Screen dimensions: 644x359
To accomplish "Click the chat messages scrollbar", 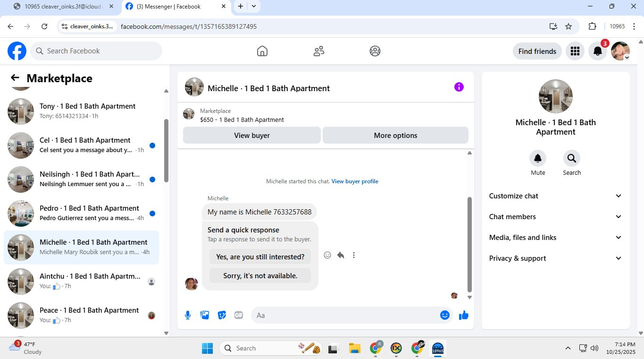I will 469,244.
